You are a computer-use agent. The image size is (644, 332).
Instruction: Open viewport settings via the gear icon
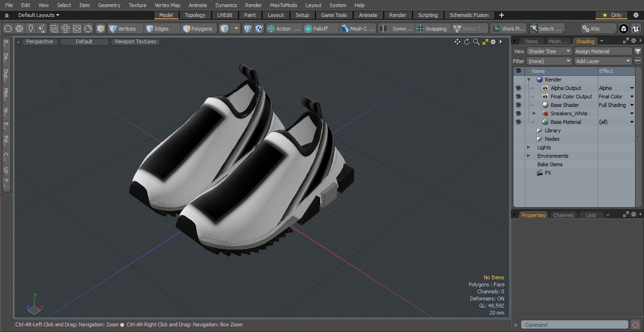(493, 42)
